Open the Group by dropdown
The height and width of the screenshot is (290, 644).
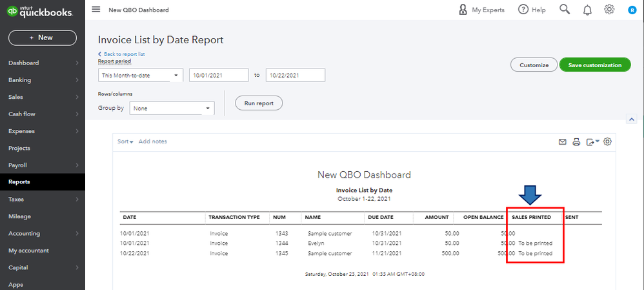[172, 109]
